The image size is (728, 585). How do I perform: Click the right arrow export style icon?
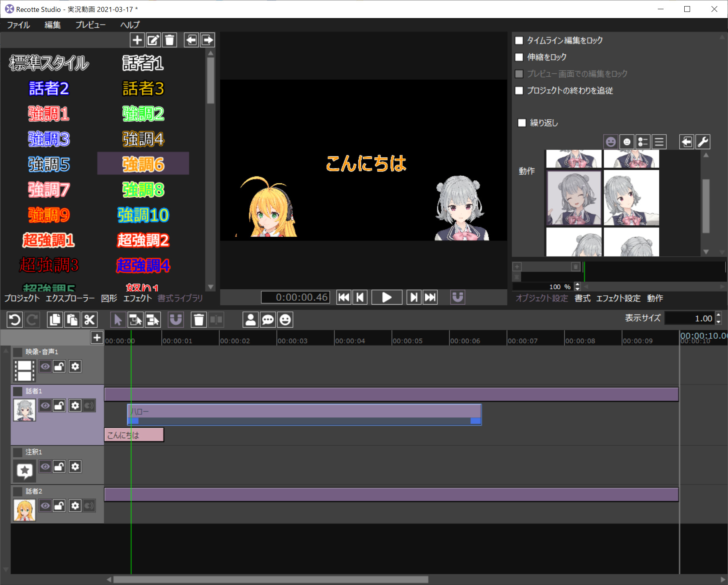(x=208, y=40)
